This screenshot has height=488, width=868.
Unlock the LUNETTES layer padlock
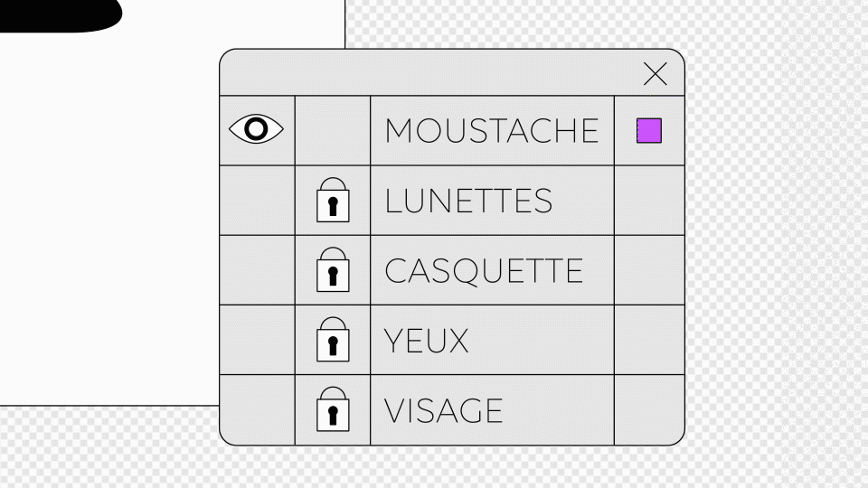(333, 201)
